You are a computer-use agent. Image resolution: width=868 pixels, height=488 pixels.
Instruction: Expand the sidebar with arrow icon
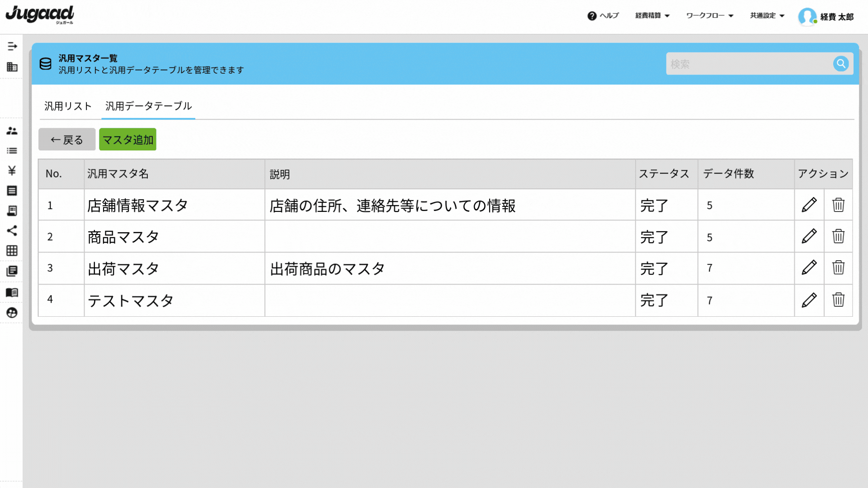[x=12, y=47]
